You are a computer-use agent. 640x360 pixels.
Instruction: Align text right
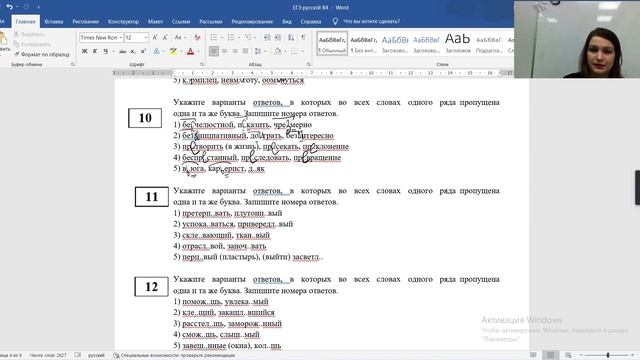pos(235,51)
